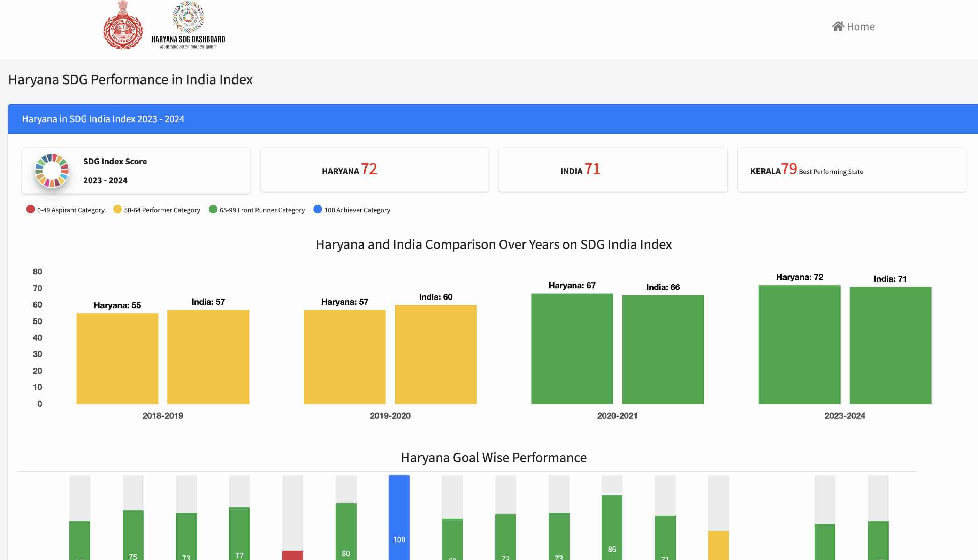The image size is (978, 560).
Task: Select the '50-64 Performer Category' legend text
Action: (x=162, y=210)
